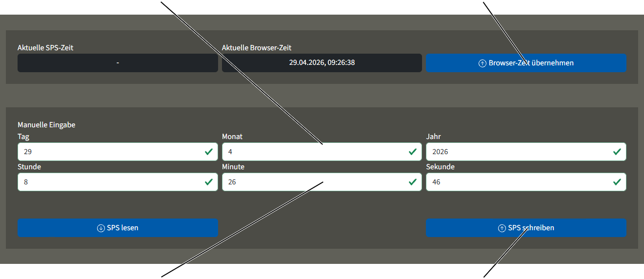Click the Jahr label
This screenshot has width=644, height=279.
pyautogui.click(x=433, y=137)
